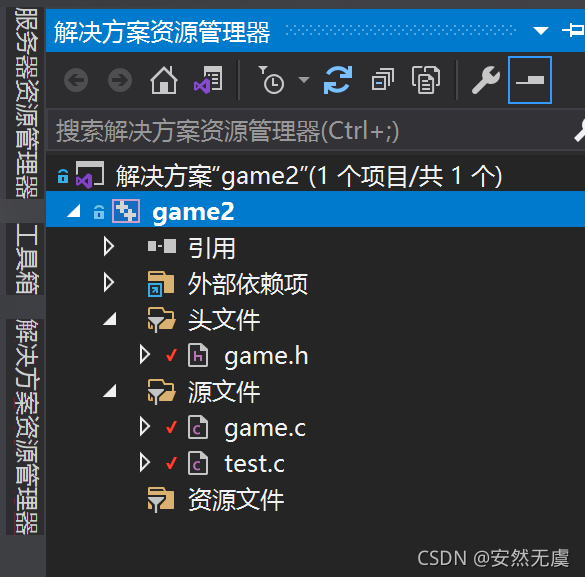Click the C++ project icon beside game2
This screenshot has width=585, height=577.
click(126, 211)
